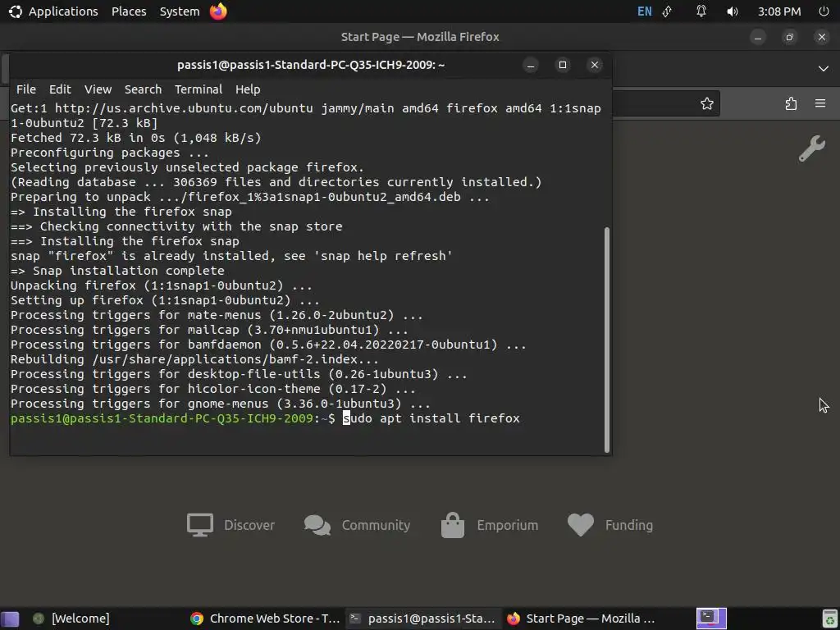Open the volume speaker indicator

point(733,11)
